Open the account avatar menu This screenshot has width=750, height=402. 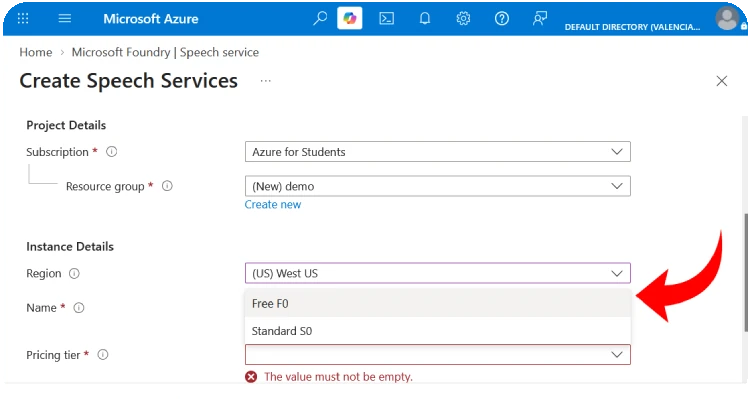pyautogui.click(x=727, y=19)
